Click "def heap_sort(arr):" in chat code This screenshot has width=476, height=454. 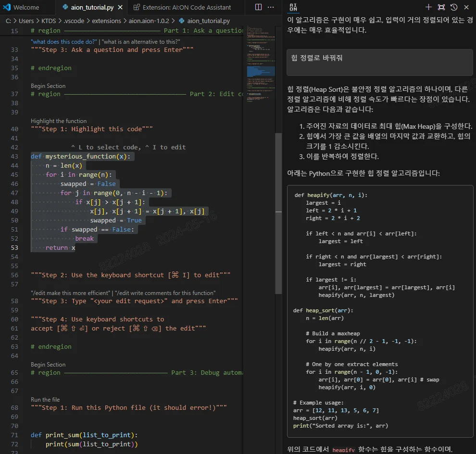point(323,310)
